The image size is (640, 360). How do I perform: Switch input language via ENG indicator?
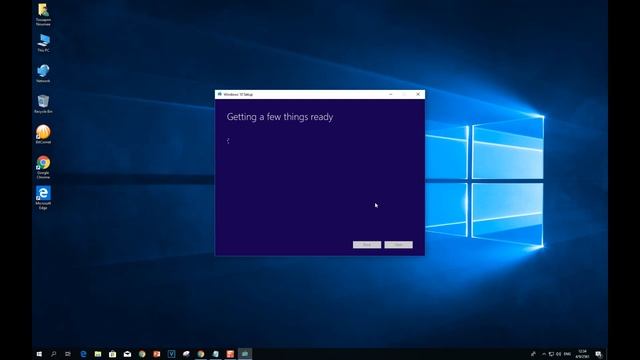point(567,354)
